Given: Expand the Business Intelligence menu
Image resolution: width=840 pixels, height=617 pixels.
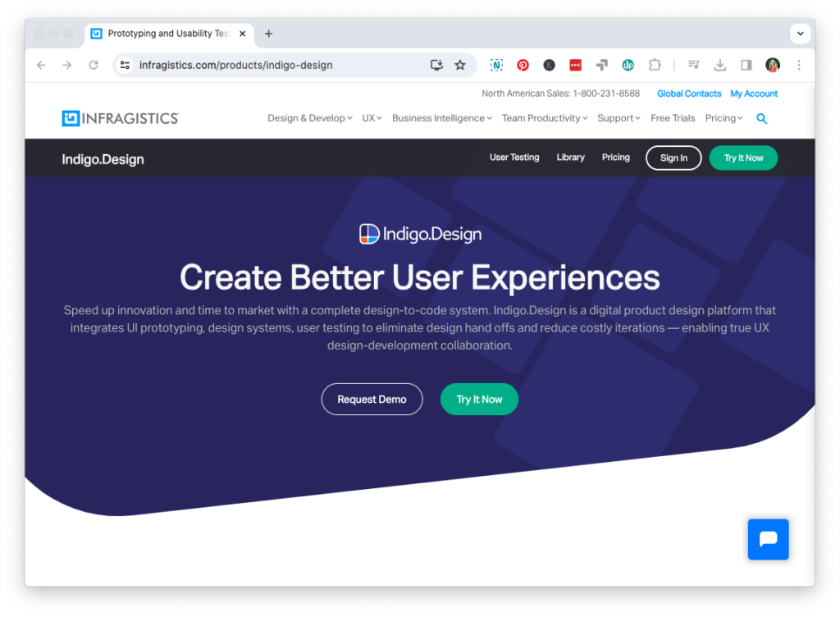Looking at the screenshot, I should click(x=442, y=118).
